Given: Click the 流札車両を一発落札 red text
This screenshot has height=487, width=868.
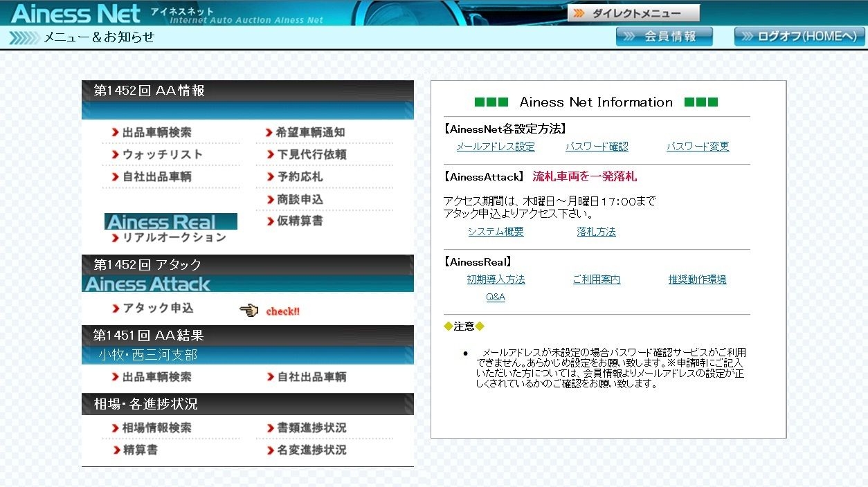Looking at the screenshot, I should click(x=585, y=176).
